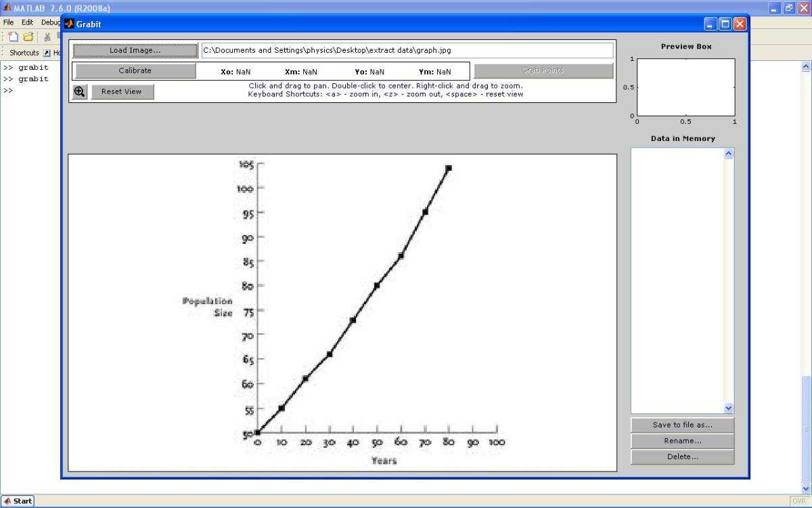Click the Reset View button
The width and height of the screenshot is (812, 508).
click(x=122, y=91)
